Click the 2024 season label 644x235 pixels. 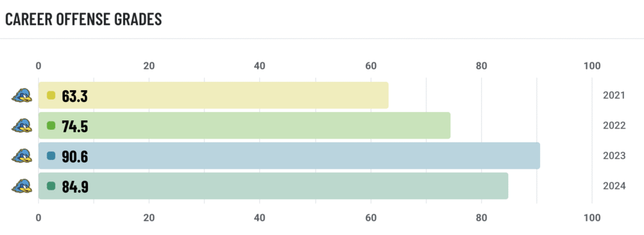(614, 186)
